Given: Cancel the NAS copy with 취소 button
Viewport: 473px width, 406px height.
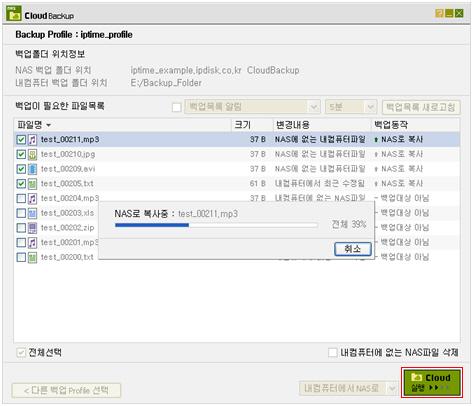Looking at the screenshot, I should click(x=353, y=249).
